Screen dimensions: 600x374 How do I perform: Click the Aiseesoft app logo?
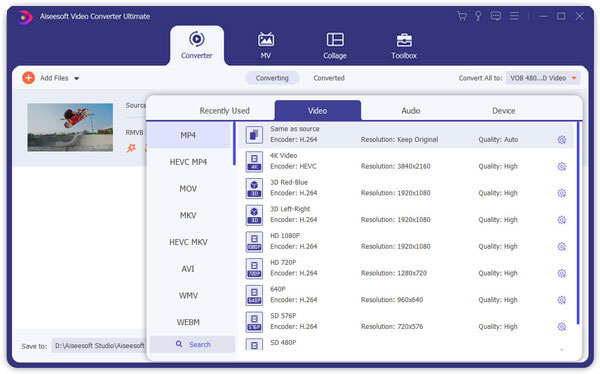pyautogui.click(x=24, y=17)
